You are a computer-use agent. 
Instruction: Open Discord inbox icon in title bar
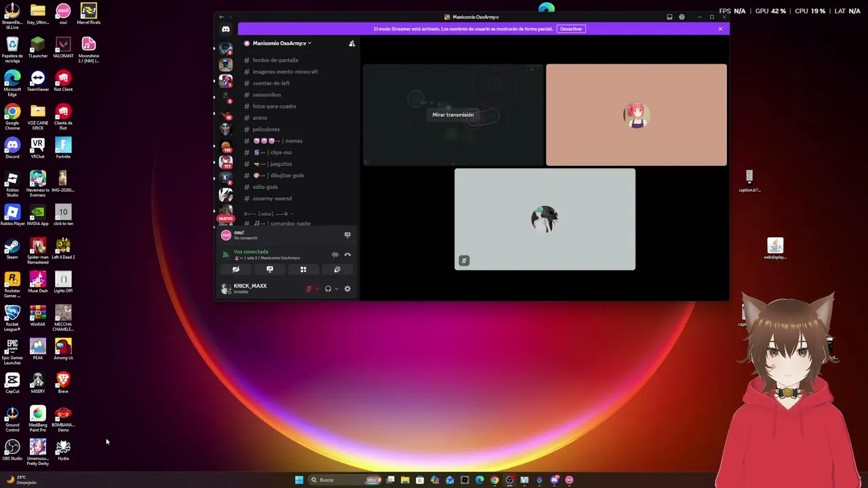point(669,17)
